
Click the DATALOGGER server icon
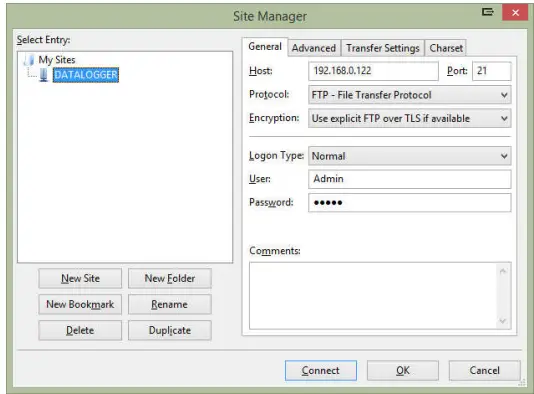(x=44, y=75)
